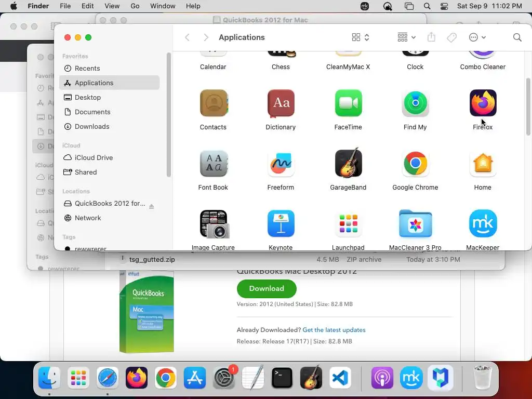Open Terminal from the Dock
Screen dimensions: 532x399
[282, 378]
